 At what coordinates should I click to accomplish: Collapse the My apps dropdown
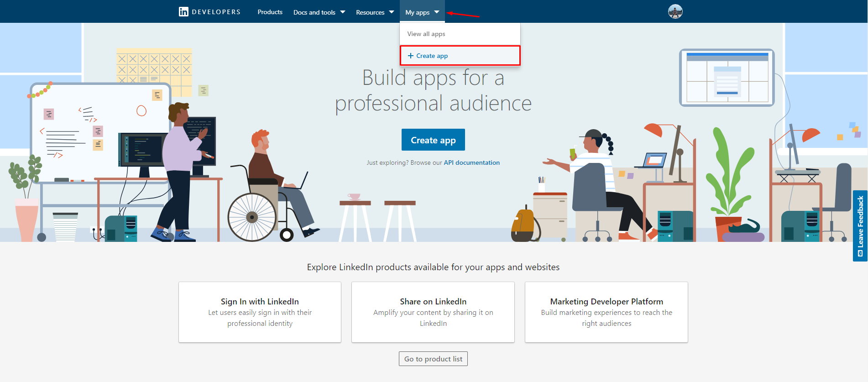pyautogui.click(x=422, y=12)
